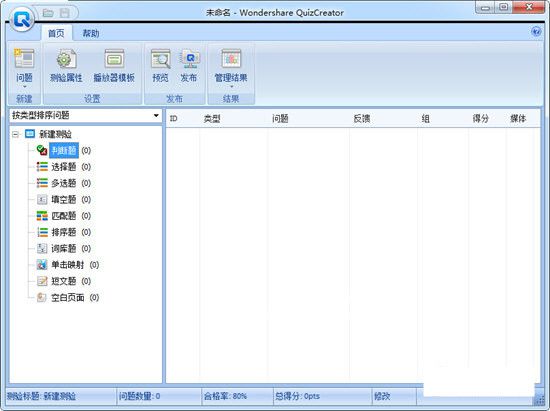Click 修改 in the status bar

pos(382,397)
